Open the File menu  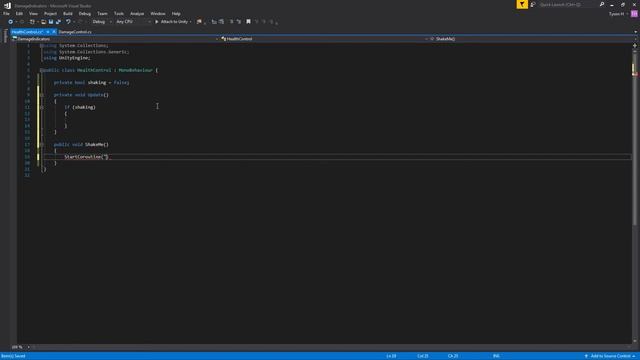(6, 14)
